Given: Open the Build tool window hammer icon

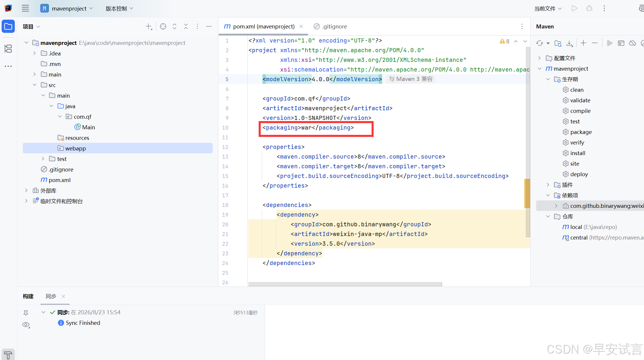Looking at the screenshot, I should pyautogui.click(x=8, y=355).
